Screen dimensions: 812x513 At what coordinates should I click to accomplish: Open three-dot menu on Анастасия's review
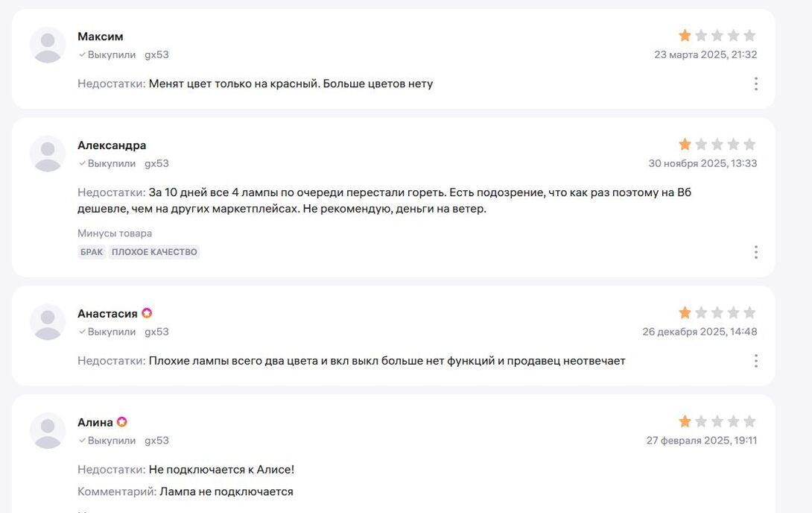[755, 361]
